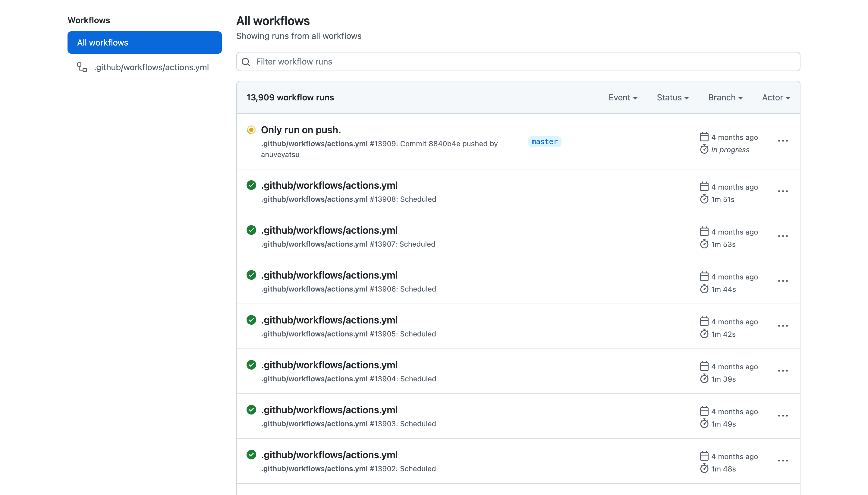868x495 pixels.
Task: Click on workflow run #13906 title link
Action: point(330,275)
